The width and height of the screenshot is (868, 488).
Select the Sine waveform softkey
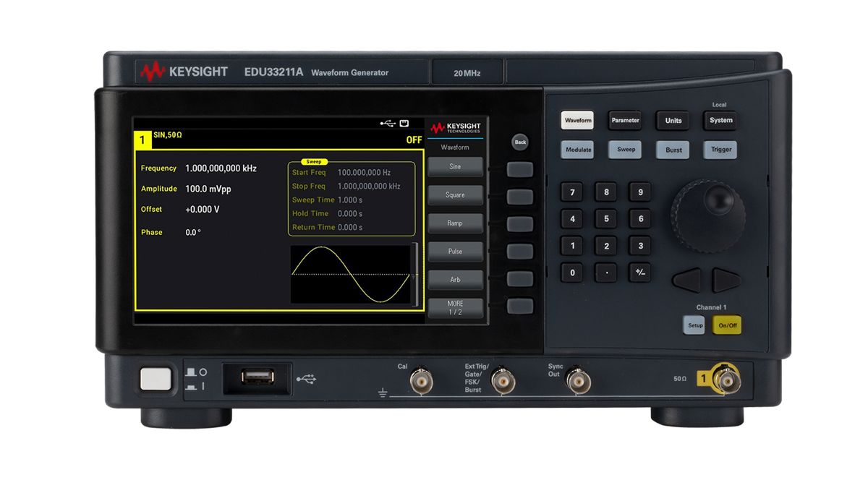click(455, 166)
